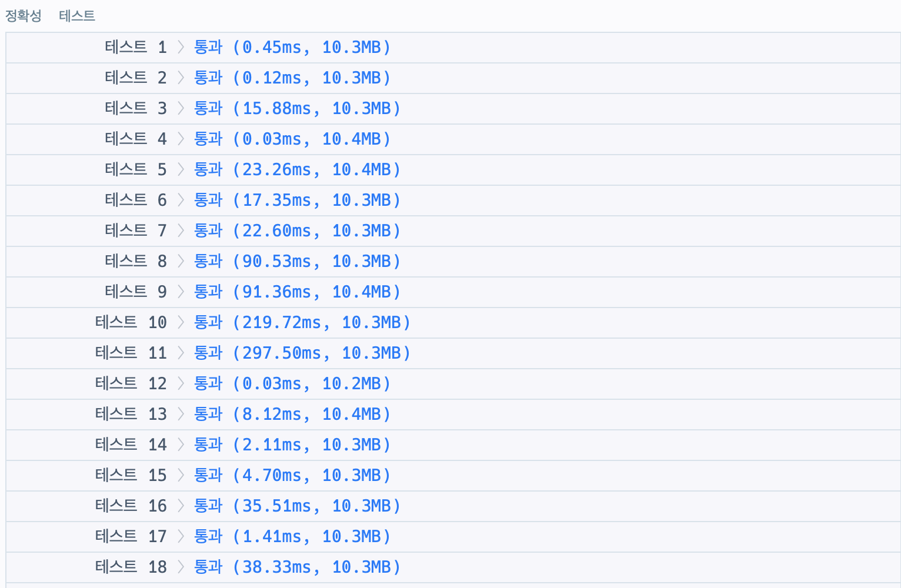Image resolution: width=901 pixels, height=588 pixels.
Task: Click the chevron beside 테스트 3
Action: pyautogui.click(x=181, y=108)
